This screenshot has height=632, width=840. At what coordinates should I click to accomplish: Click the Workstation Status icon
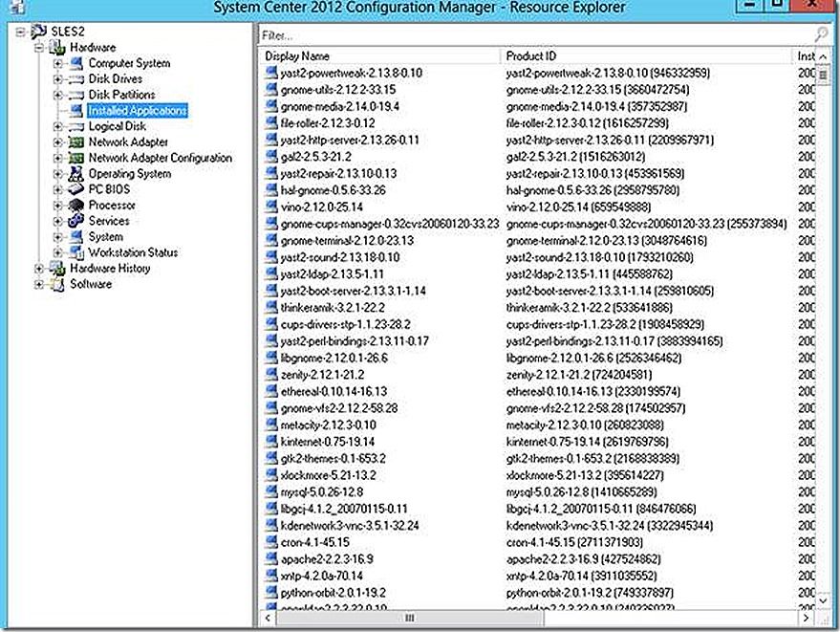(x=76, y=252)
